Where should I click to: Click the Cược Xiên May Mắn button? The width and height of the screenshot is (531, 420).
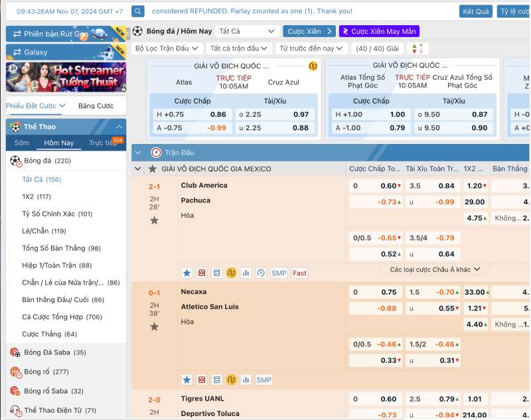(379, 31)
